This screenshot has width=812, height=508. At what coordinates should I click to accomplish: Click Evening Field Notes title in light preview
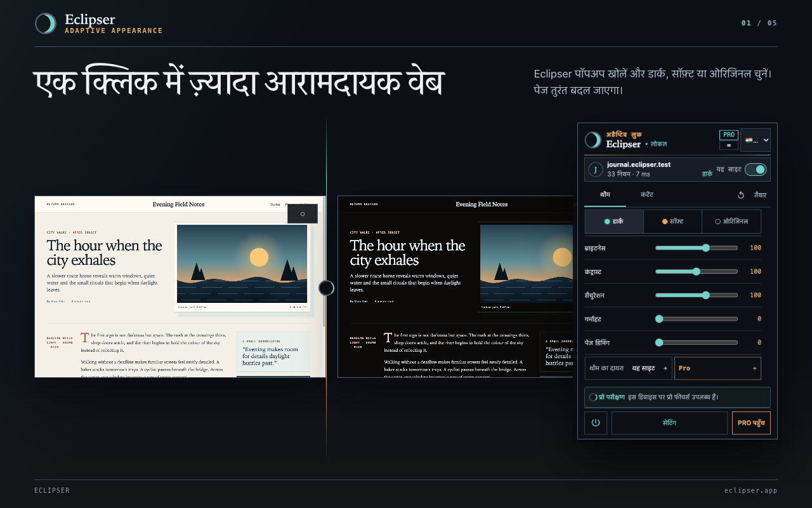pos(178,204)
